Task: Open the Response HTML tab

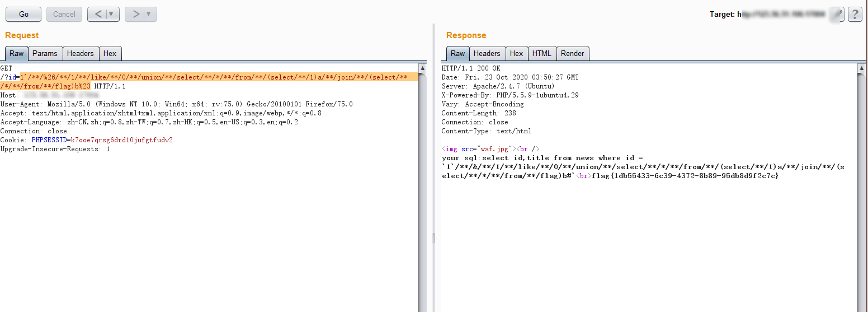Action: pos(541,53)
